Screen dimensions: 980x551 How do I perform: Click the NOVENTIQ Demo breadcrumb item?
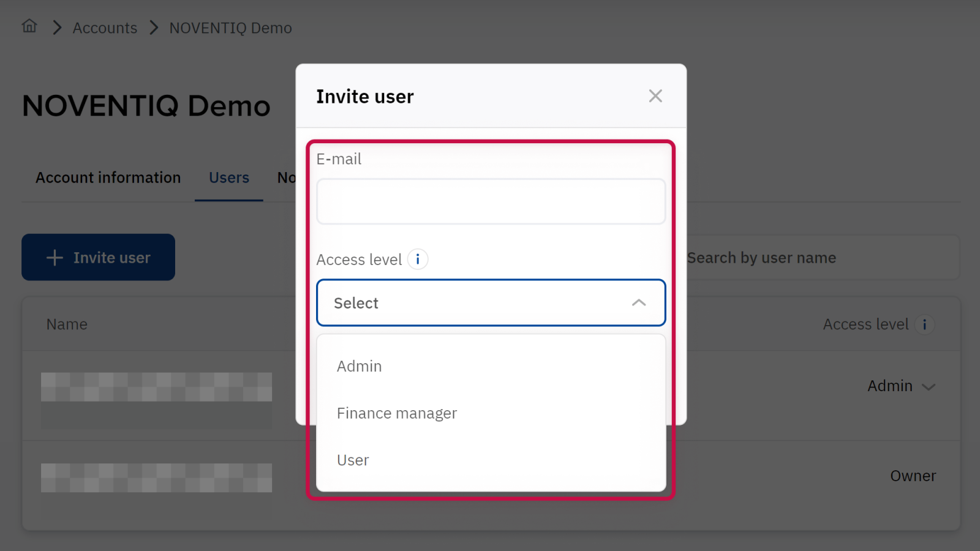point(230,28)
